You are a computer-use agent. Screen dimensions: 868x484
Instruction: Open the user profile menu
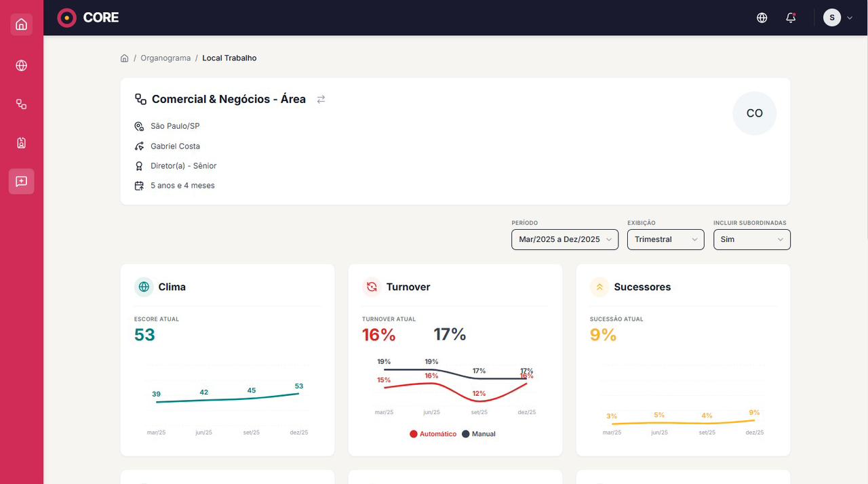pyautogui.click(x=837, y=18)
